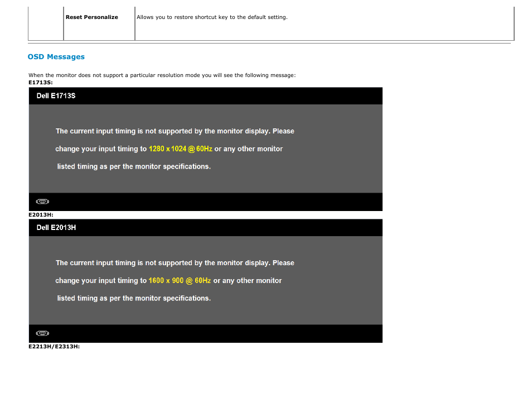
Task: Click the 'Dell E2013H' title bar text
Action: pyautogui.click(x=56, y=228)
